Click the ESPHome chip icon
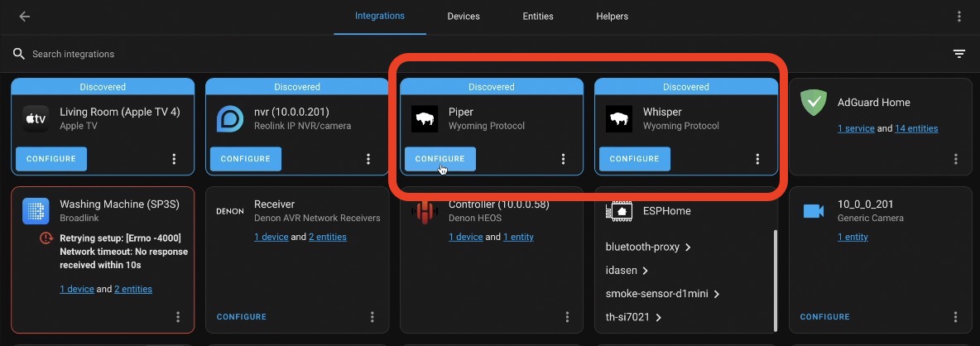Screen dimensions: 980x346 coord(619,210)
